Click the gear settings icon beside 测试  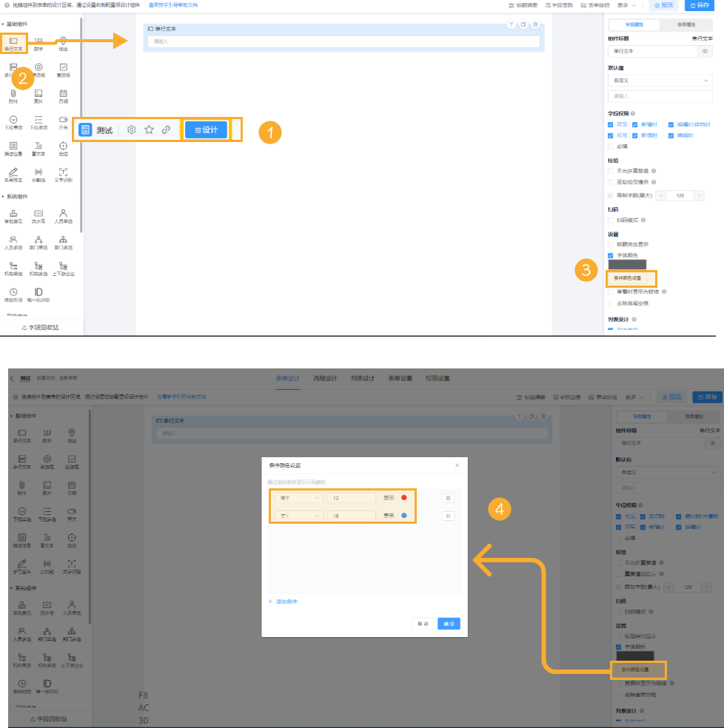point(132,129)
